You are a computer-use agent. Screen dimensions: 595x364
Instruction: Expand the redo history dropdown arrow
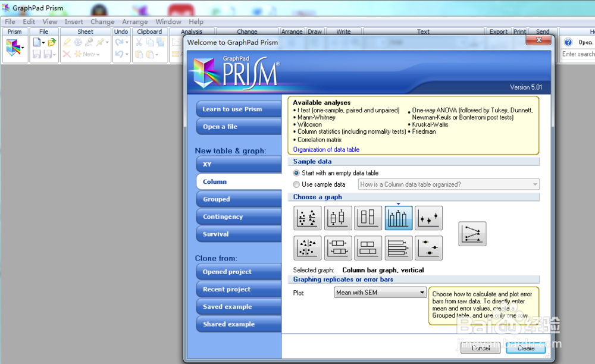[x=127, y=42]
